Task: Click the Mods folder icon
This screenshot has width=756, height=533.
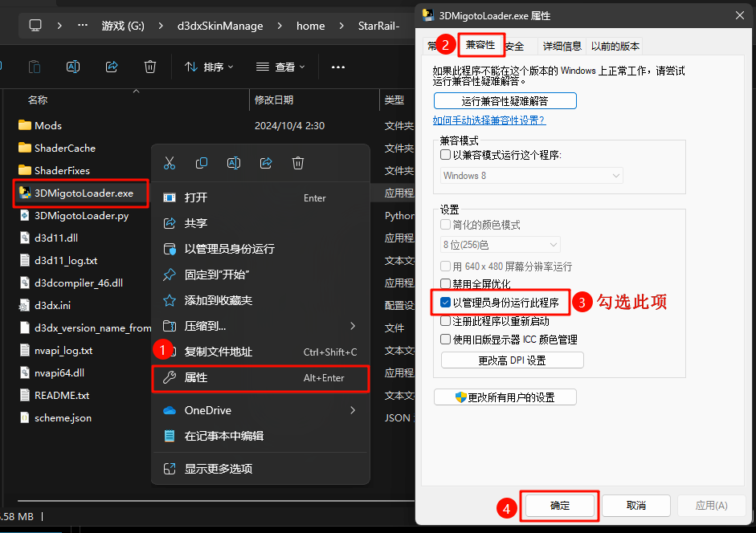Action: [x=25, y=125]
